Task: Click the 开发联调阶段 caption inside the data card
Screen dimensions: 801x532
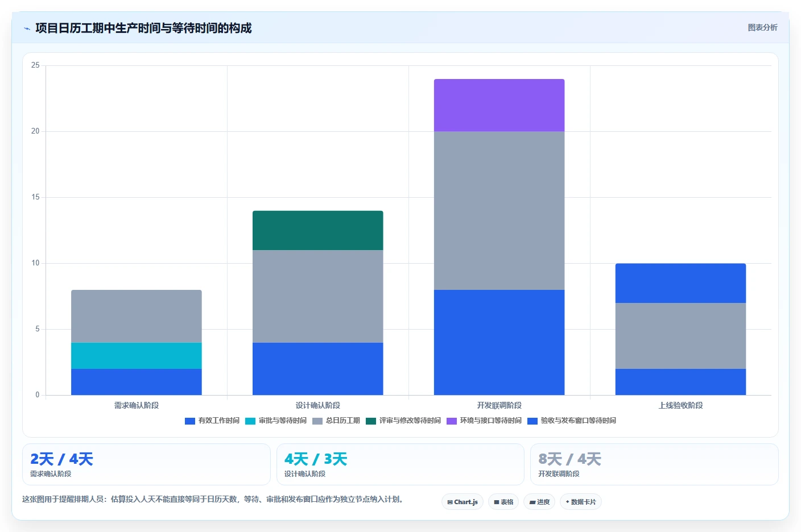Action: click(559, 474)
